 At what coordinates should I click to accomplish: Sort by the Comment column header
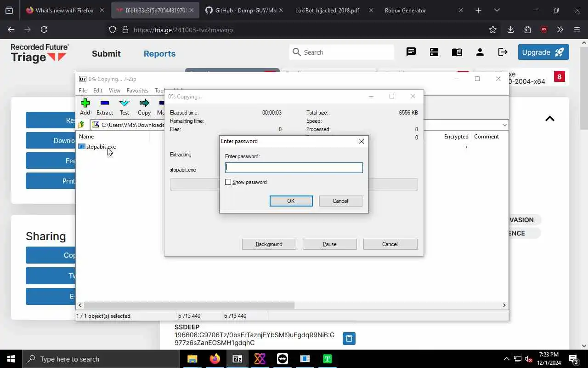tap(486, 137)
